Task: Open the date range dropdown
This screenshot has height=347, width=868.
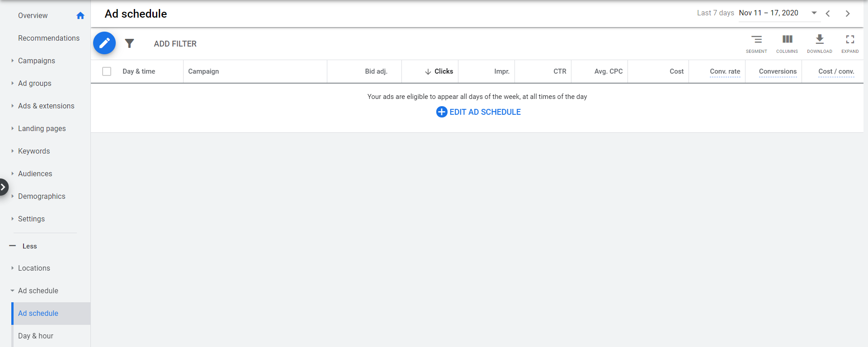Action: [x=814, y=13]
